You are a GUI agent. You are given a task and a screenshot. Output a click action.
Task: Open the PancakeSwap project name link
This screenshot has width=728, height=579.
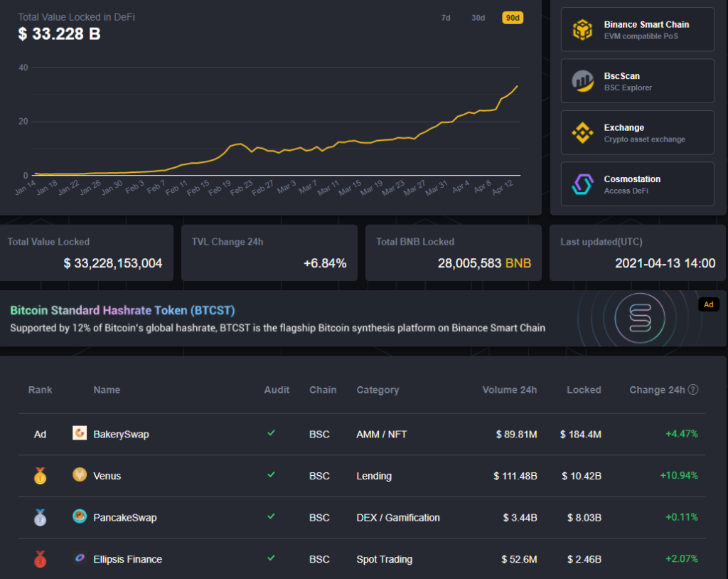[124, 518]
